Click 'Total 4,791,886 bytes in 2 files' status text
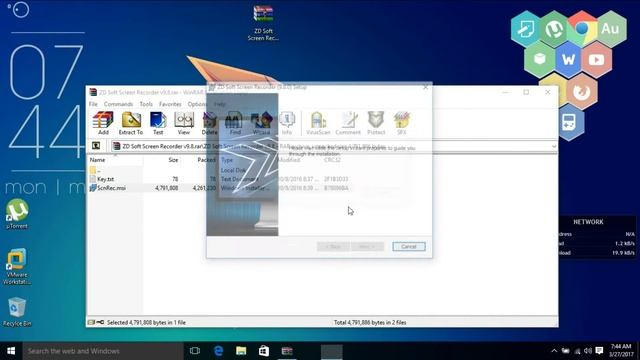640x360 pixels. [x=370, y=322]
